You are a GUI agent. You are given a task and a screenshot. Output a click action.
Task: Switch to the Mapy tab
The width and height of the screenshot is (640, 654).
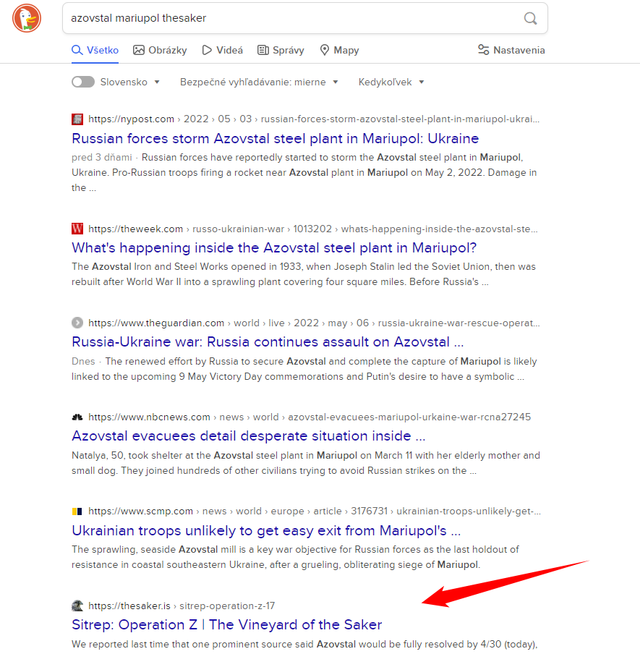point(339,50)
